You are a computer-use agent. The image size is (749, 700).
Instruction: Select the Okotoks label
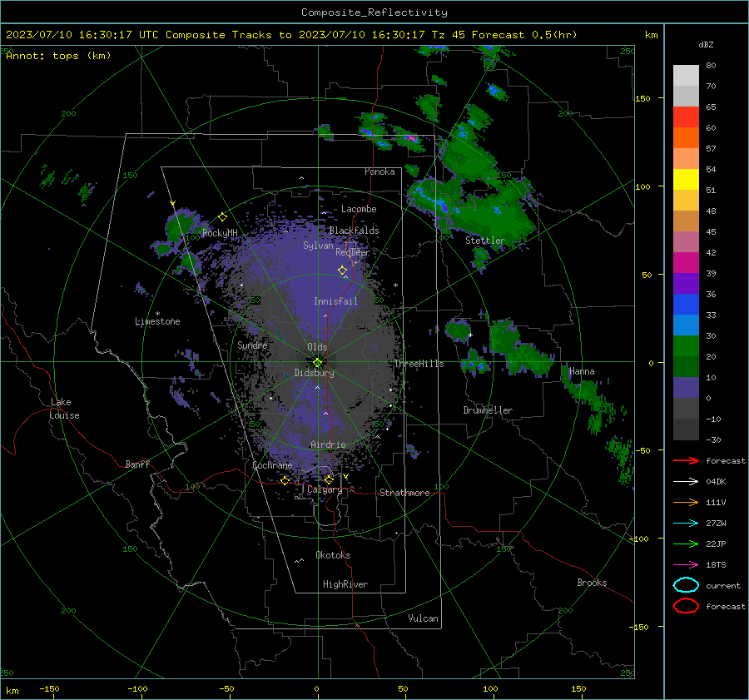coord(333,555)
